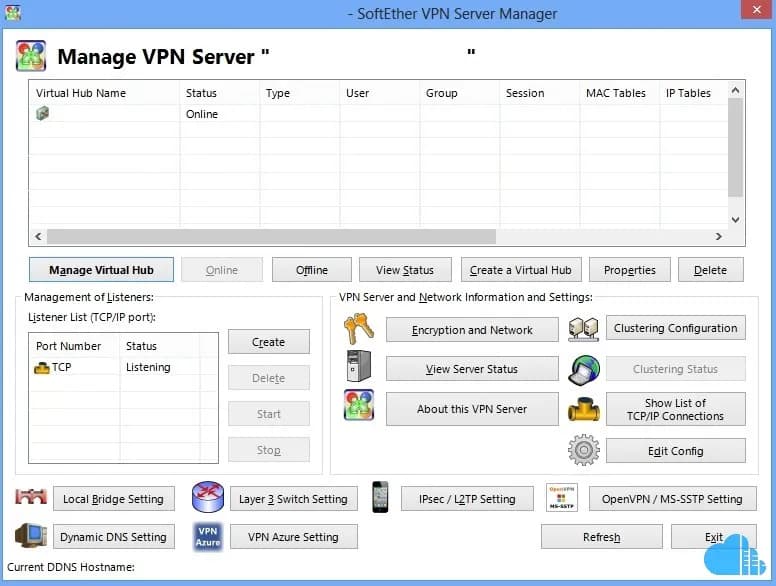This screenshot has width=776, height=586.
Task: Open Dynamic DNS Setting
Action: tap(114, 537)
